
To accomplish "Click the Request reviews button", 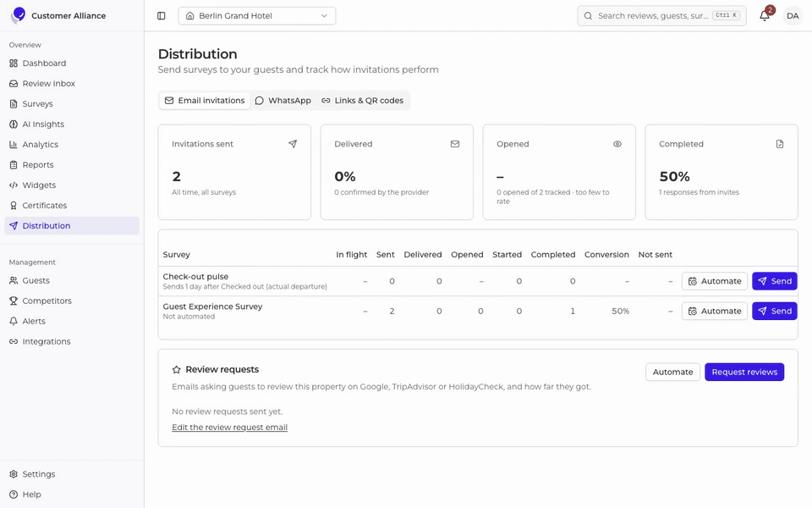I will pos(744,372).
